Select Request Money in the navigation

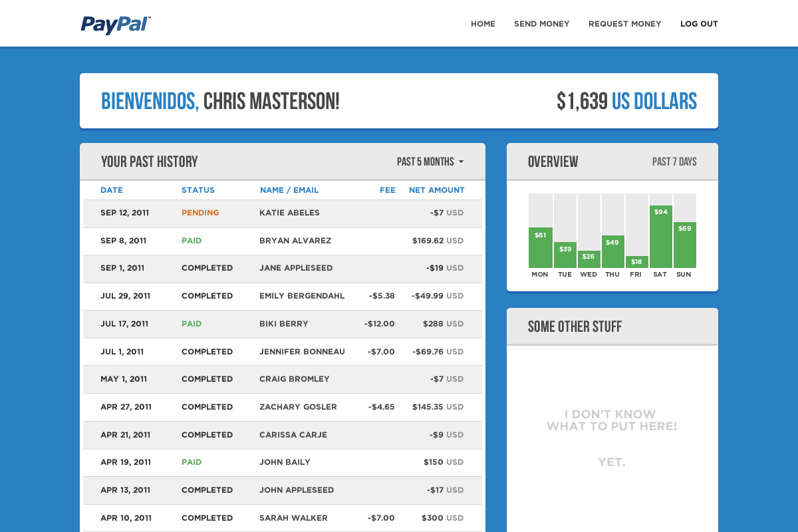point(624,24)
